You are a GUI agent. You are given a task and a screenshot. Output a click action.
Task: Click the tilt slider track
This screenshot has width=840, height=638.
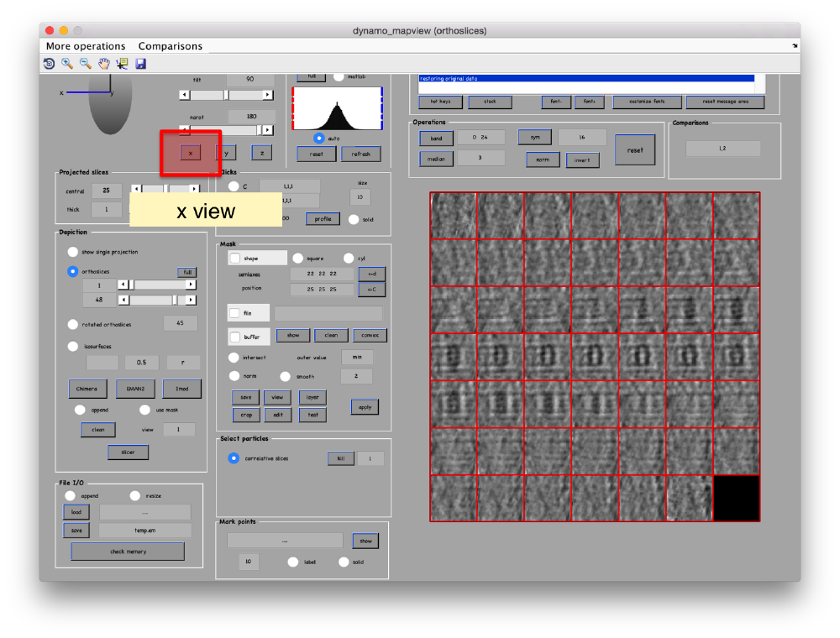tap(225, 94)
